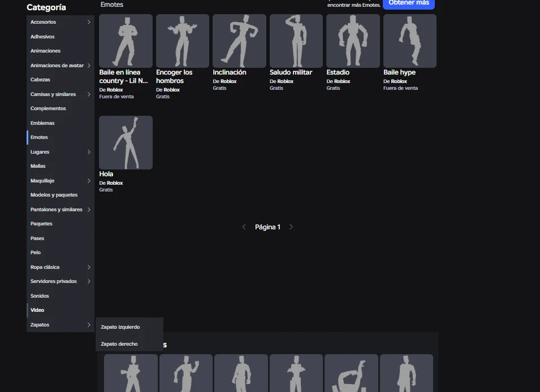Select the Saludo militar emote image
540x392 pixels.
296,41
